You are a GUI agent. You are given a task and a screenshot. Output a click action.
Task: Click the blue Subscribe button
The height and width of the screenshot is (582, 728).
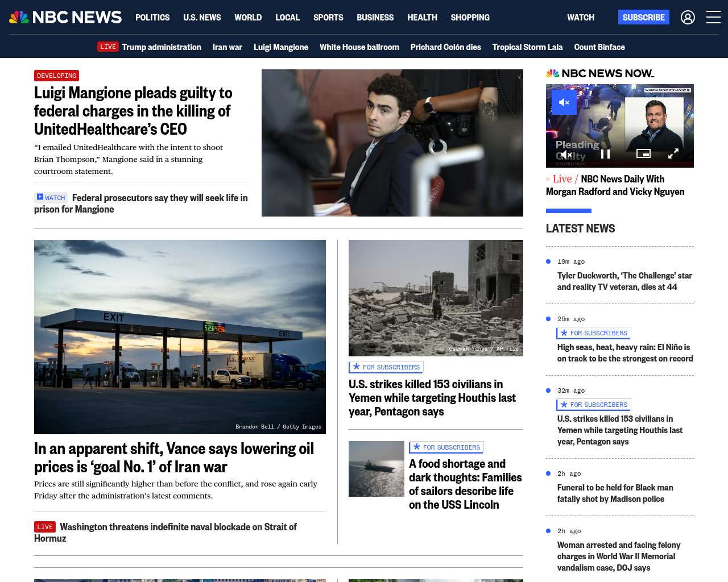coord(644,17)
